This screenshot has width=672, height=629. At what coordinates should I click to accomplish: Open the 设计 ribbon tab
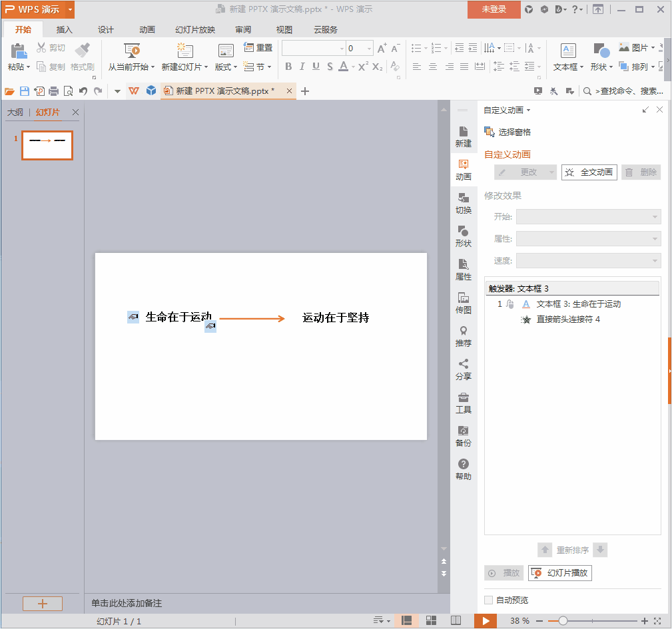pos(105,29)
